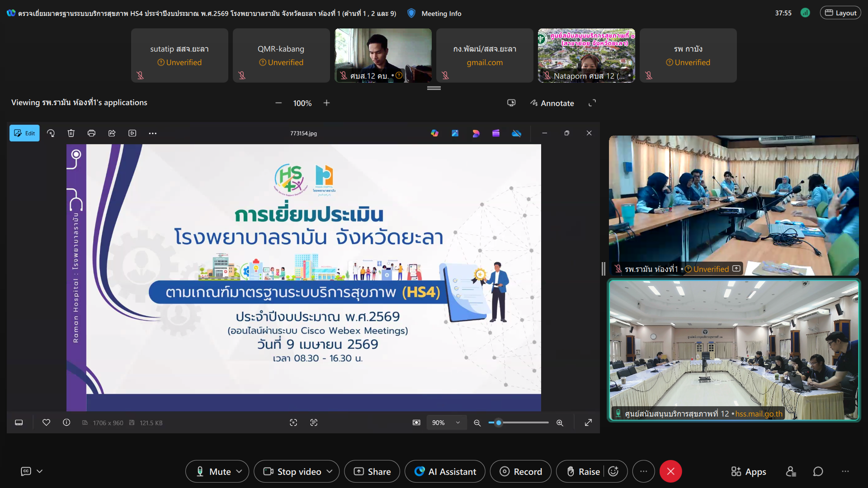Click the Annotate tool
The width and height of the screenshot is (868, 488).
(552, 103)
